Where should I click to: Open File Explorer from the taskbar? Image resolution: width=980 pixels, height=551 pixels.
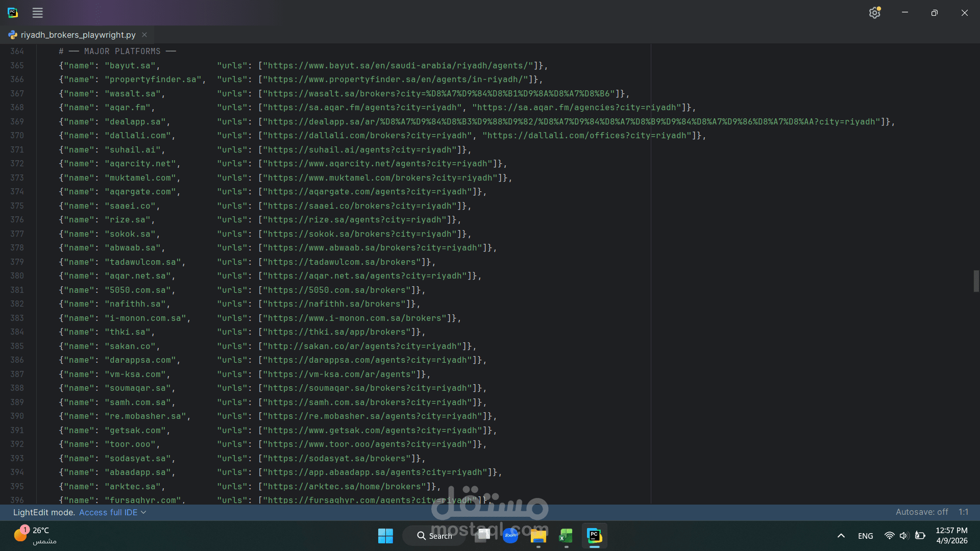coord(538,536)
